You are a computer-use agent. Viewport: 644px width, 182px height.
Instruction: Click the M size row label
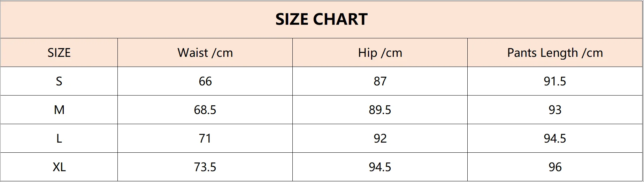coord(59,110)
